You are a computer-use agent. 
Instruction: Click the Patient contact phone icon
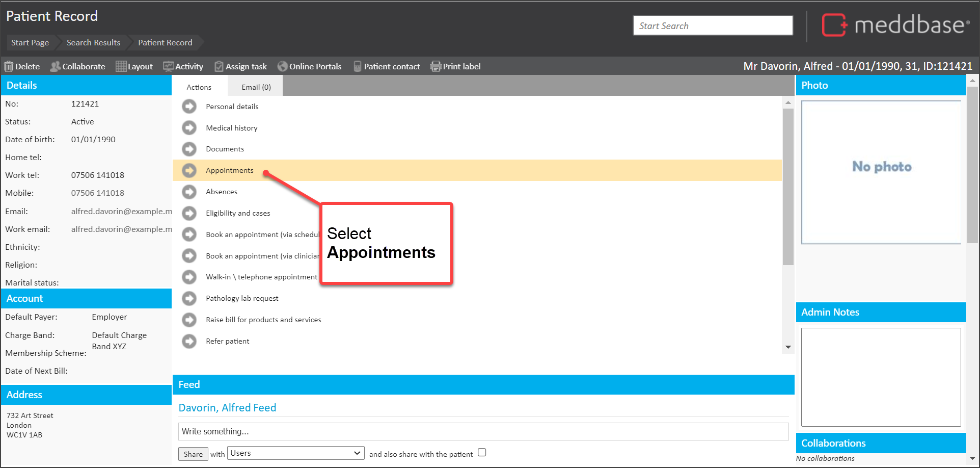click(358, 67)
